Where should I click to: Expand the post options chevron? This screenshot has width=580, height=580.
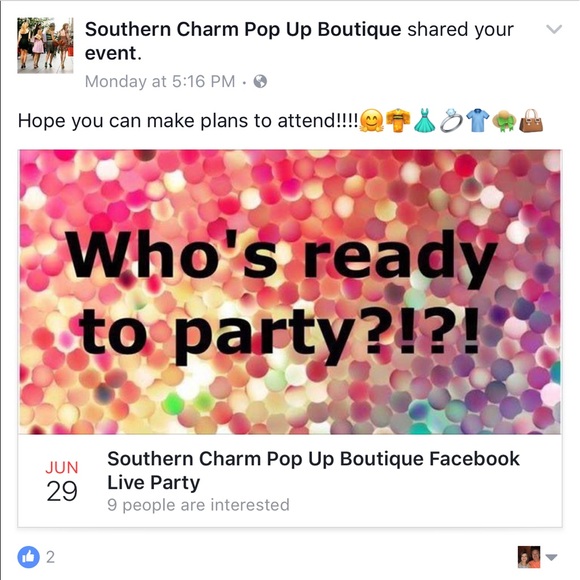[554, 29]
